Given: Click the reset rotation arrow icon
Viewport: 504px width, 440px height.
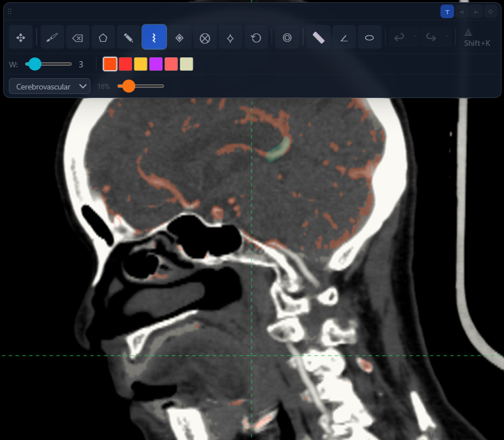Looking at the screenshot, I should (x=256, y=38).
